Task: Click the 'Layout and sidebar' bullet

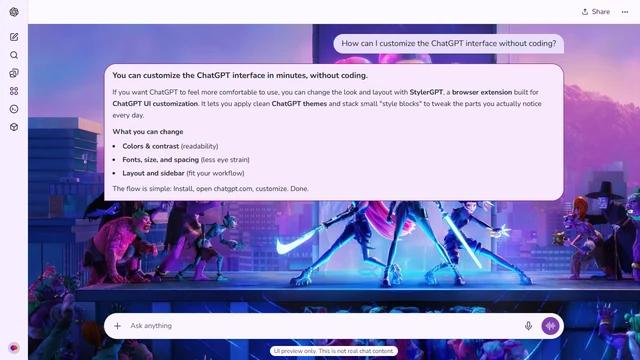Action: 183,173
